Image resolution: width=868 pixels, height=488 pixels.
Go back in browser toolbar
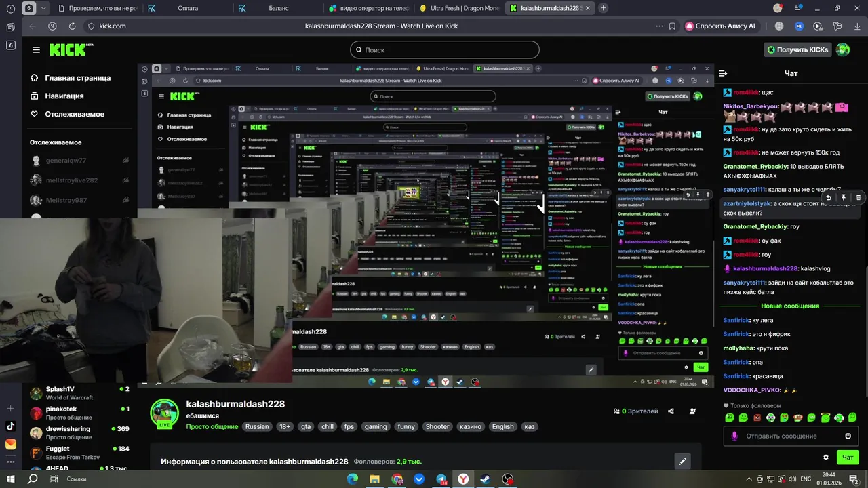point(31,26)
